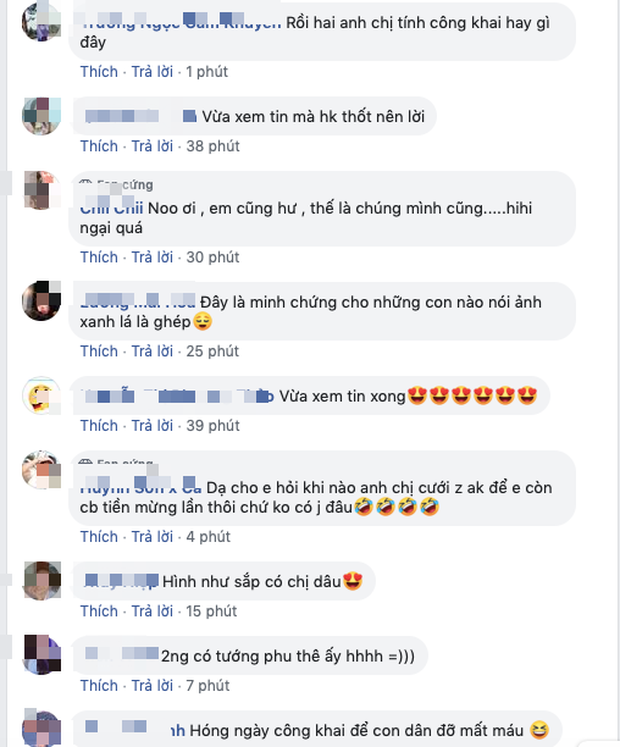Click heart-eyes emoji in 'sắp có chị dâu' comment
This screenshot has height=747, width=620.
click(x=353, y=581)
